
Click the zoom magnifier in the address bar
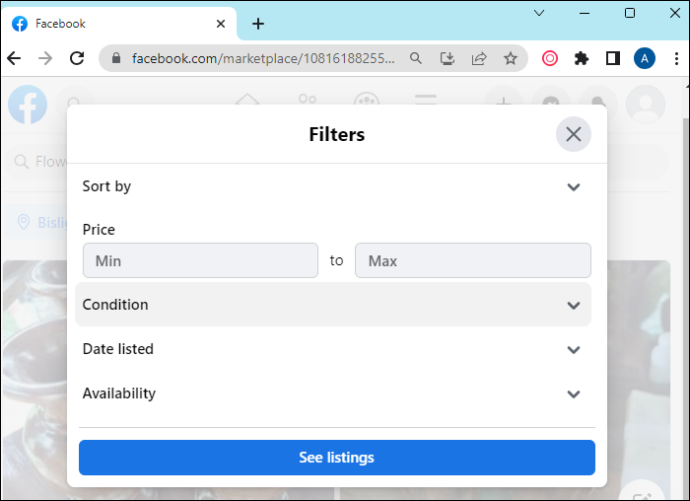(415, 58)
